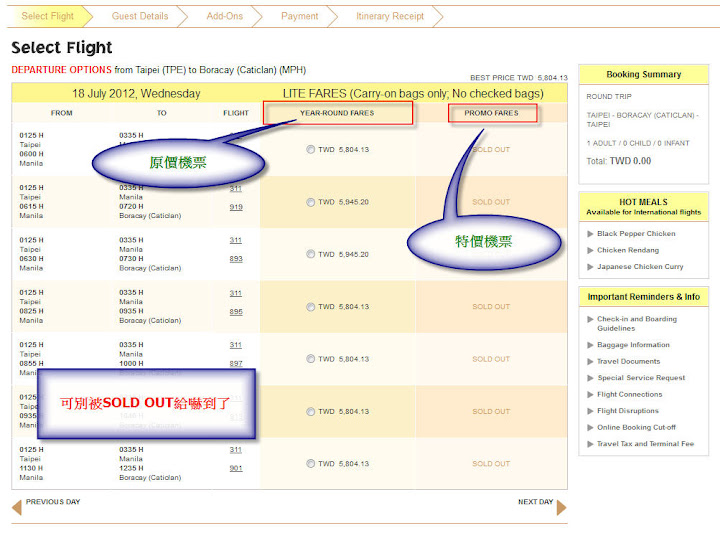Click SOLD OUT in the 1130 H row
This screenshot has height=533, width=720.
[491, 464]
